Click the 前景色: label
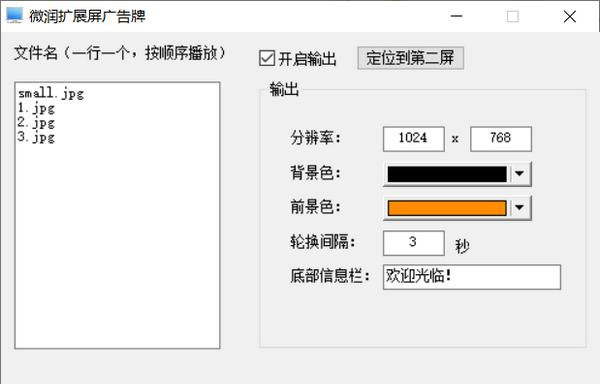The width and height of the screenshot is (600, 384). [315, 207]
